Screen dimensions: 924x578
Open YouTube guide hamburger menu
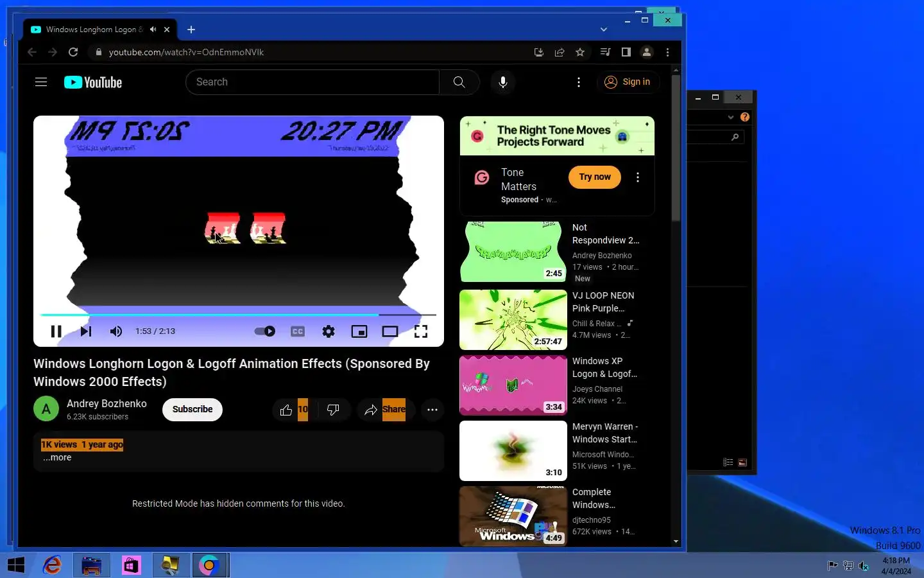click(41, 82)
